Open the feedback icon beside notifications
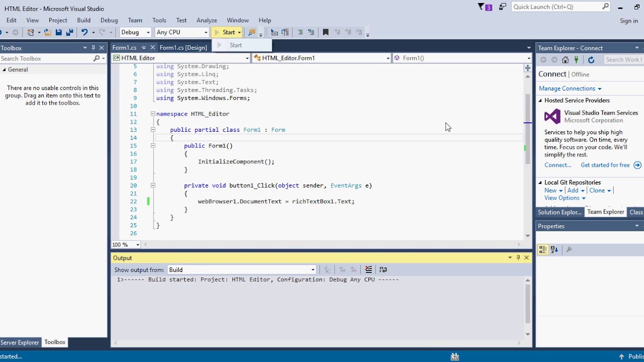This screenshot has width=644, height=362. pyautogui.click(x=502, y=7)
